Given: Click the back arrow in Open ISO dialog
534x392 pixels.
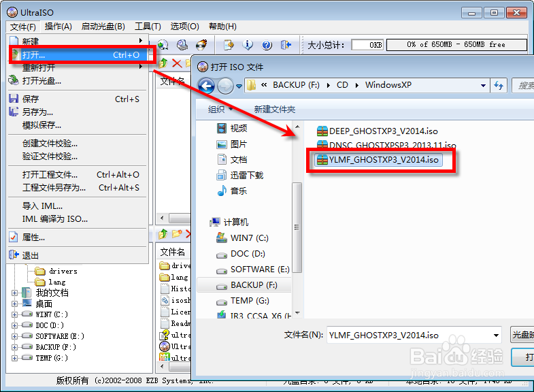Looking at the screenshot, I should coord(206,86).
